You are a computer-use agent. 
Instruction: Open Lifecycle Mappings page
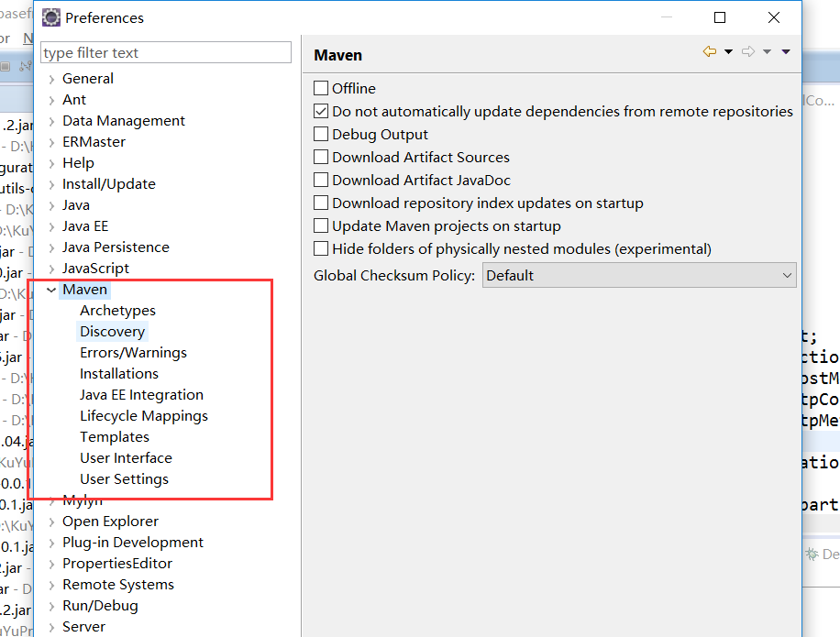point(144,416)
